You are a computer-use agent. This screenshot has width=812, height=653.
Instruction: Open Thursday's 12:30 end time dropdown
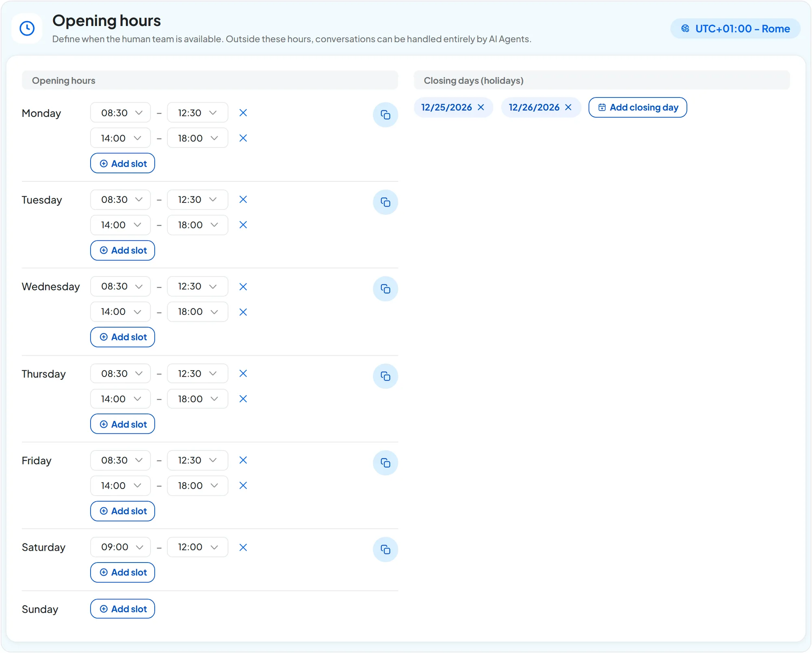click(x=198, y=374)
